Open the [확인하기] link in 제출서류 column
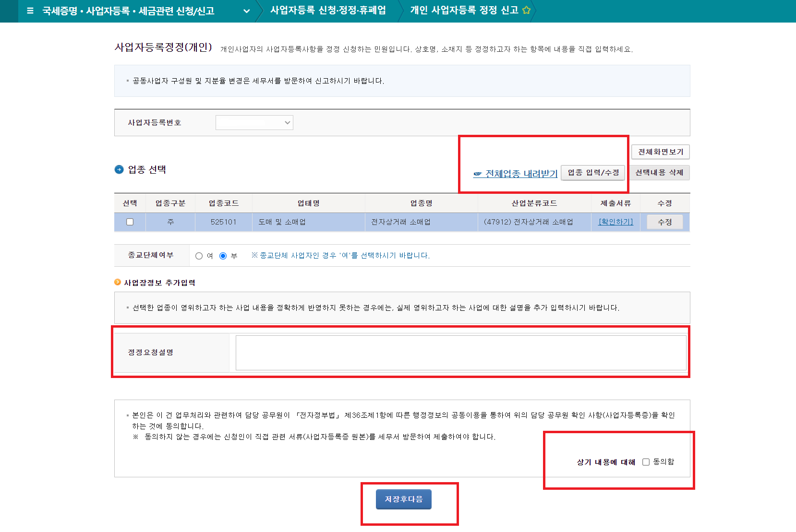The width and height of the screenshot is (796, 532). [615, 222]
